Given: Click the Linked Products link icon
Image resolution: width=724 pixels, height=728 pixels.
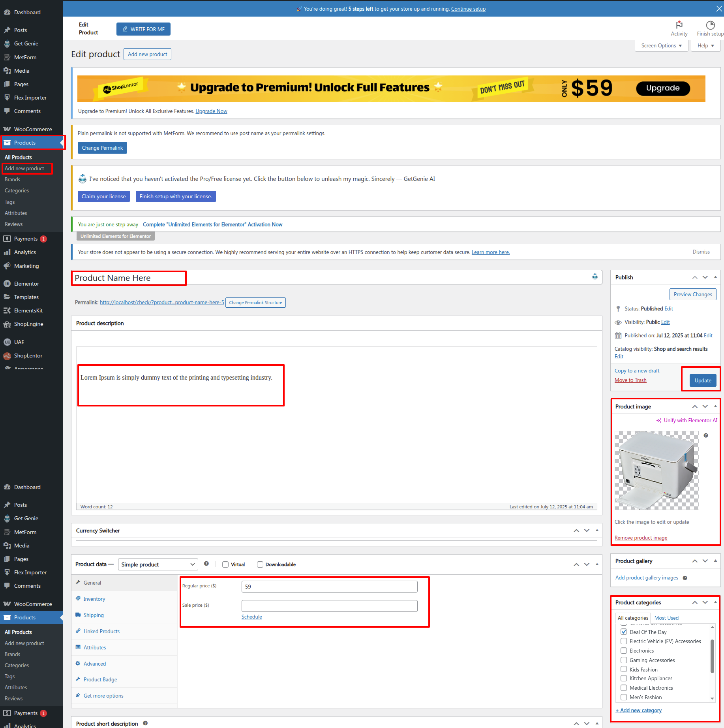Looking at the screenshot, I should (78, 631).
